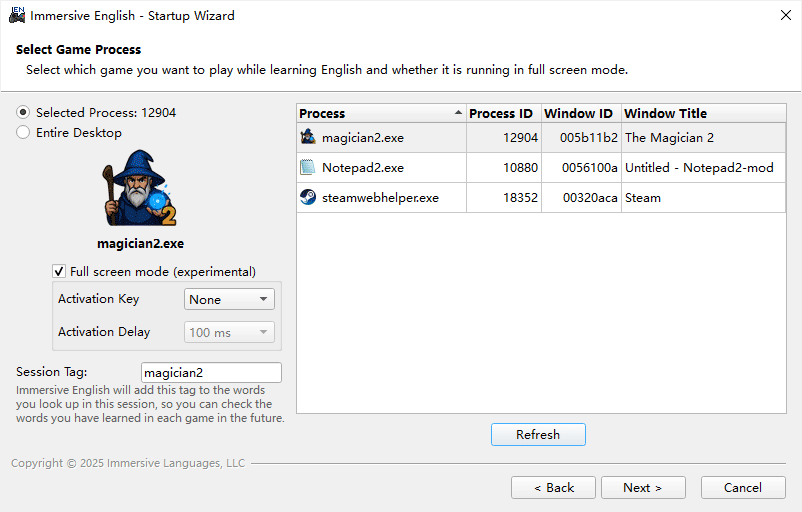
Task: Click window ID 0056100a cell
Action: point(581,167)
